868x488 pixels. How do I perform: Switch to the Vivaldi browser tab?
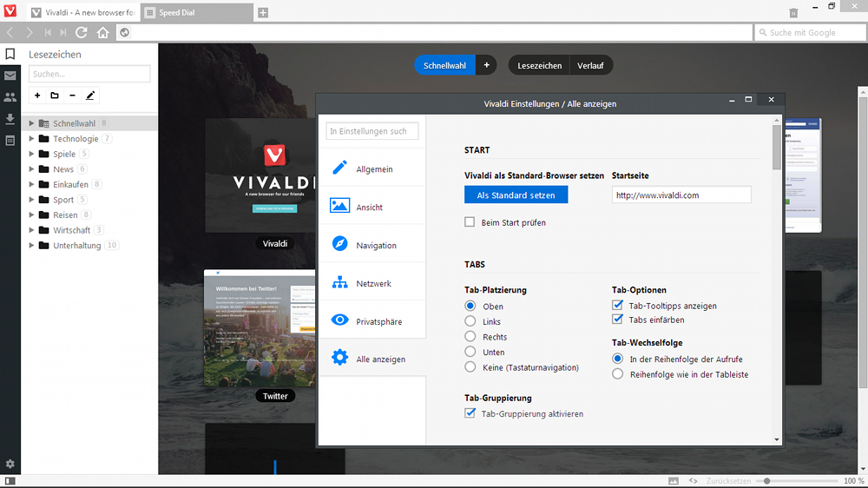[x=83, y=13]
